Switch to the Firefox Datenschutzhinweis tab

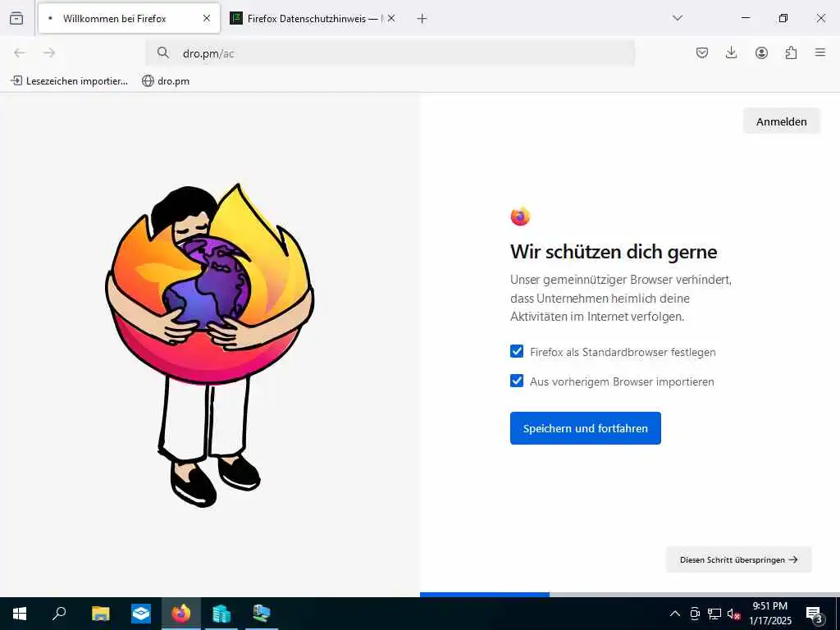point(313,18)
